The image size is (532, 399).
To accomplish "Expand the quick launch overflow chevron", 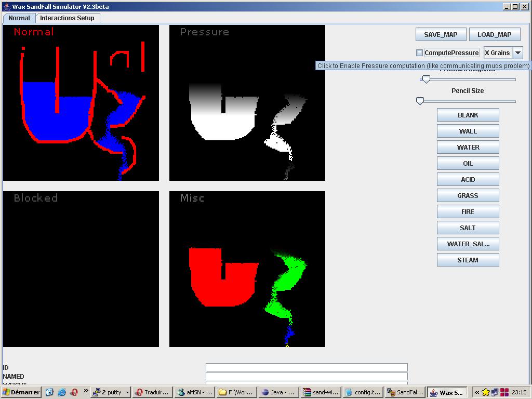I will (86, 391).
